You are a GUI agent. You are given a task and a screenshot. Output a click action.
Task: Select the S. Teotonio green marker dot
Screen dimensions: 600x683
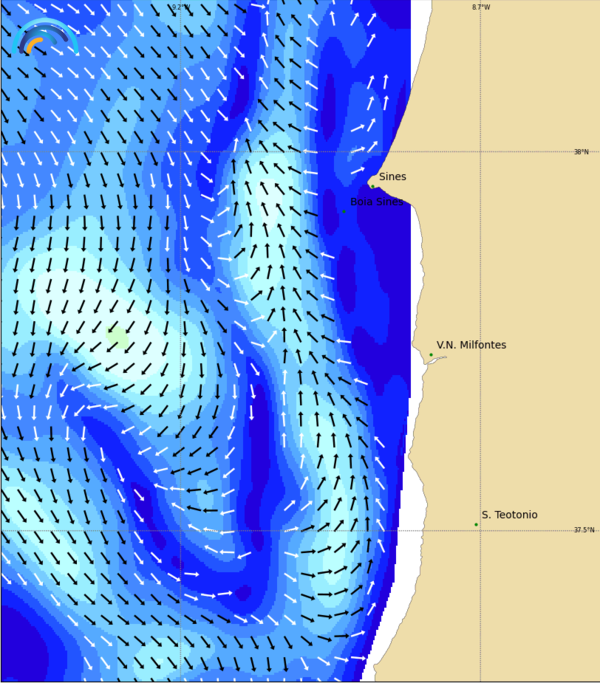476,524
